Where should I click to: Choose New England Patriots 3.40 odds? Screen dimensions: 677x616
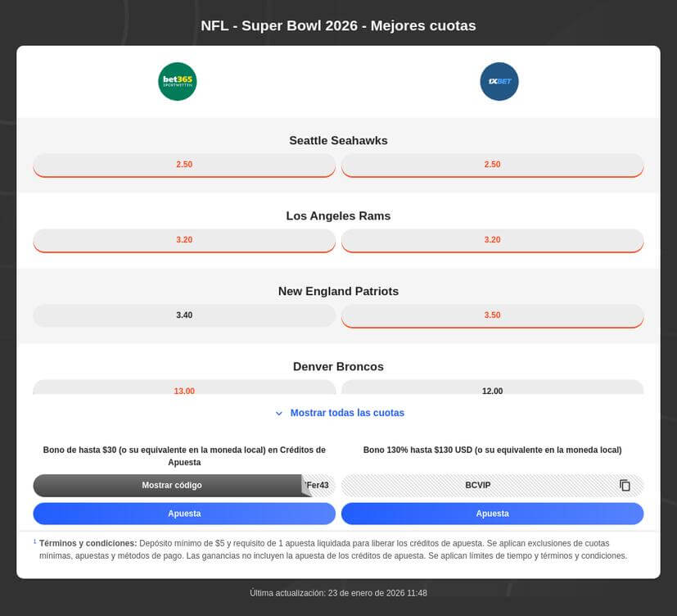click(184, 315)
